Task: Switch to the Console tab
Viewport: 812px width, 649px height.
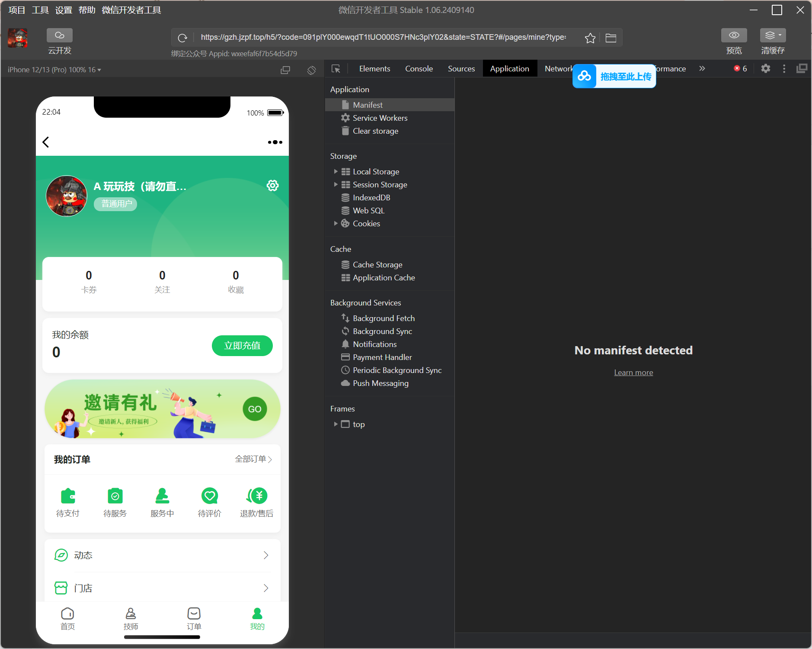Action: click(419, 69)
